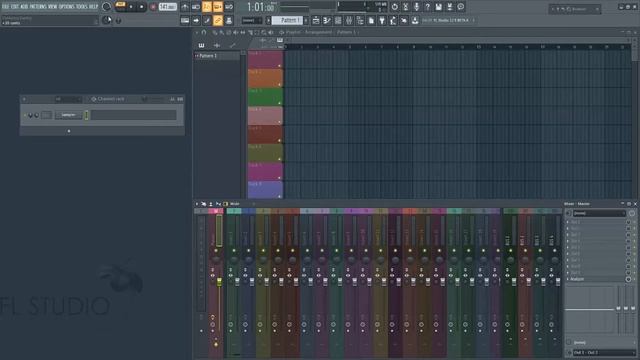The width and height of the screenshot is (640, 360).
Task: Open the Channel rack options arrow
Action: tap(24, 99)
